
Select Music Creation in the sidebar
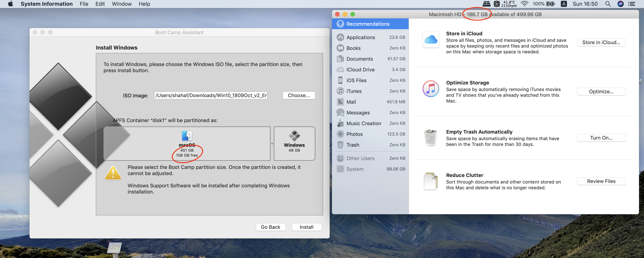click(x=364, y=123)
